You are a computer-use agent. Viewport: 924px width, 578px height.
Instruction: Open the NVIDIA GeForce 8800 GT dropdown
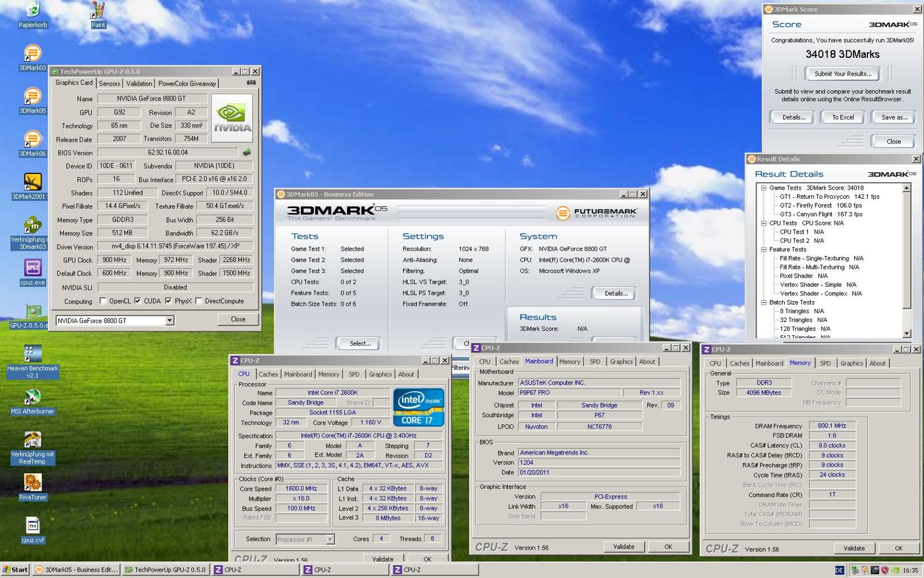coord(169,321)
